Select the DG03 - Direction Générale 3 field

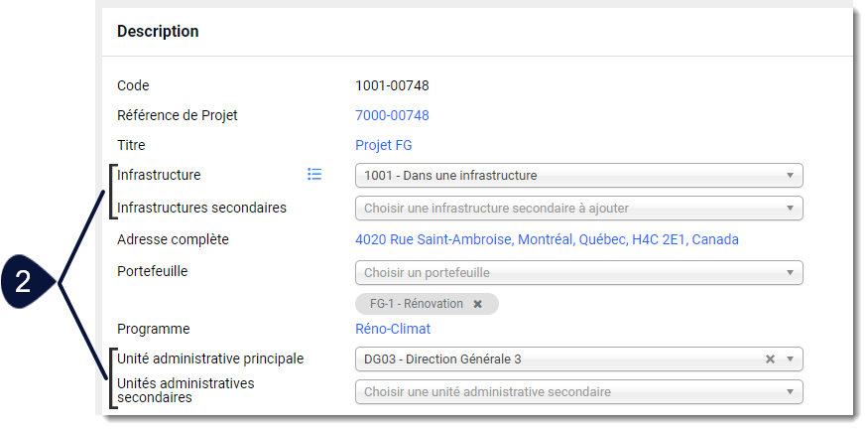coord(579,359)
